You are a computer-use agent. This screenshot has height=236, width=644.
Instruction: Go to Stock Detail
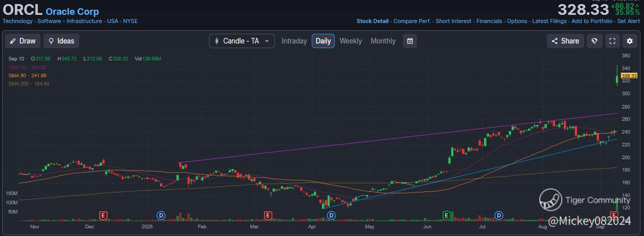point(373,21)
